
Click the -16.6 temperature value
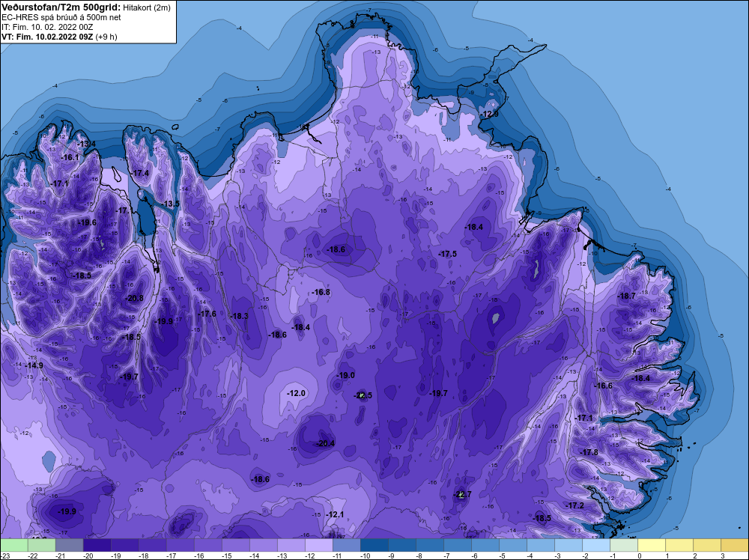tap(603, 386)
